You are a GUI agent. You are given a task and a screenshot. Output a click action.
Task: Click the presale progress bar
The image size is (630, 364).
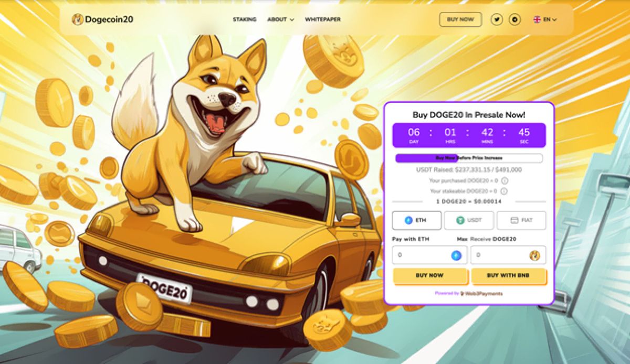point(469,158)
